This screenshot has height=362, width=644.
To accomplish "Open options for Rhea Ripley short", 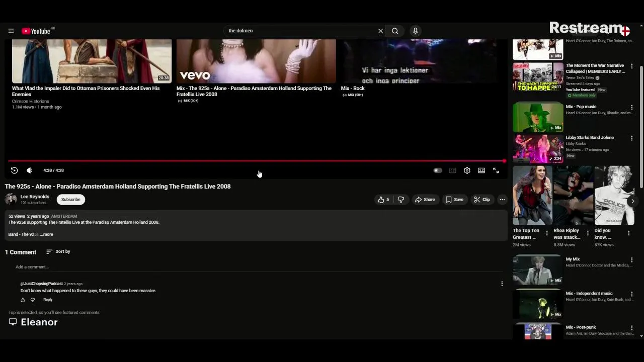I will pos(588,233).
